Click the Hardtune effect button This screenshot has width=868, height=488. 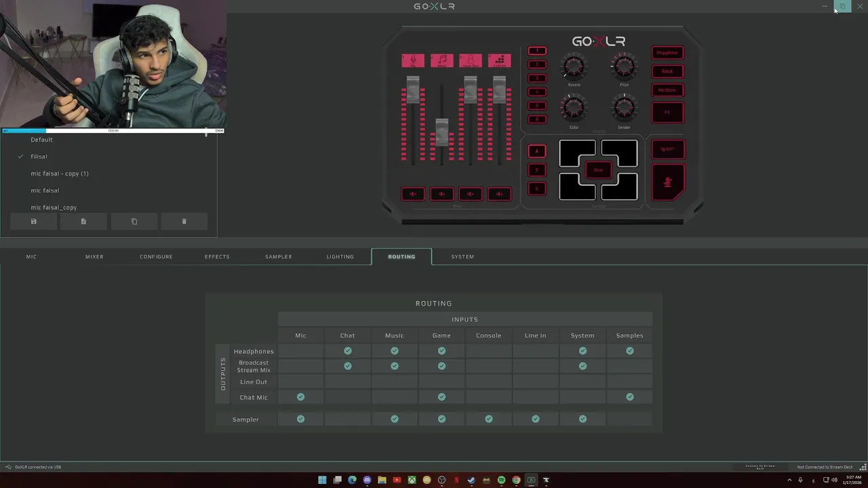(x=668, y=90)
